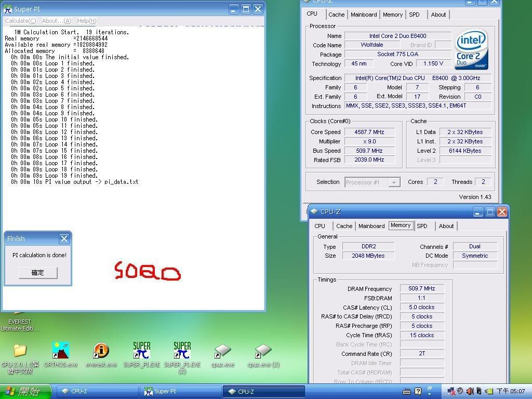
Task: Select the Cache tab in upper CPU-Z window
Action: [336, 15]
